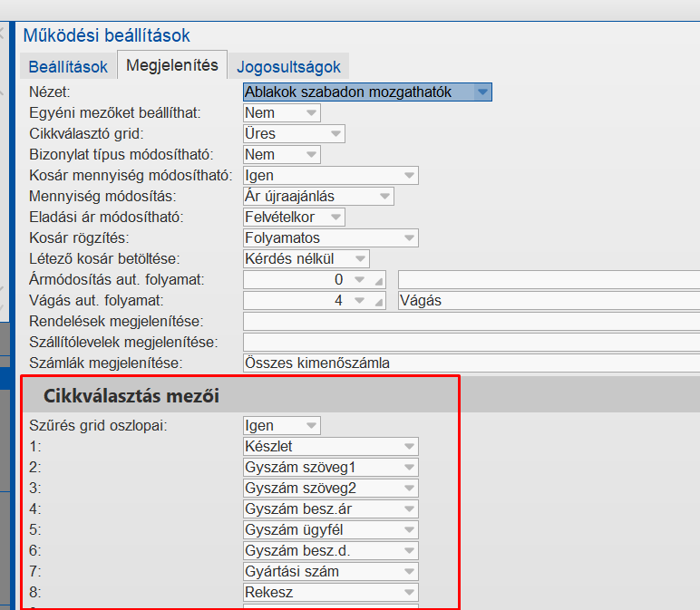700x610 pixels.
Task: Click the Számlák megjelenítése label
Action: (106, 363)
